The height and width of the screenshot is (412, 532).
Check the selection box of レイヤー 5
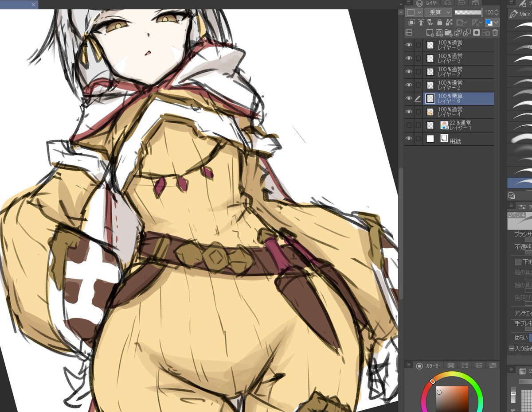[x=418, y=45]
